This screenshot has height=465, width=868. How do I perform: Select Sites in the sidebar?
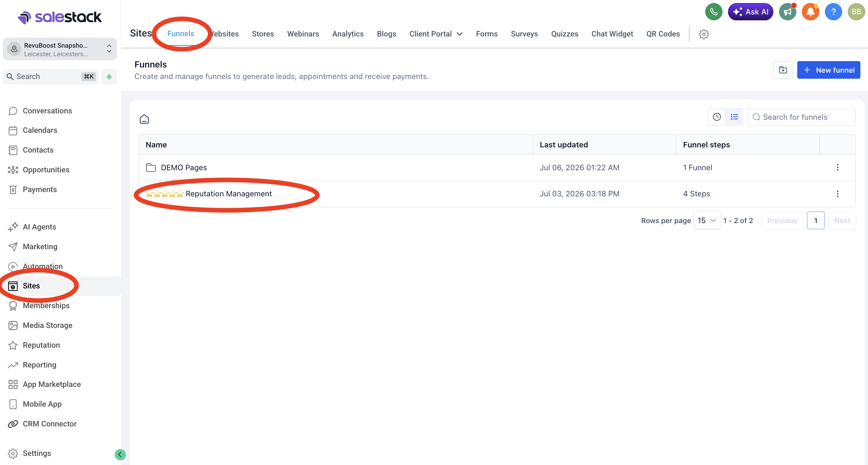61,286
